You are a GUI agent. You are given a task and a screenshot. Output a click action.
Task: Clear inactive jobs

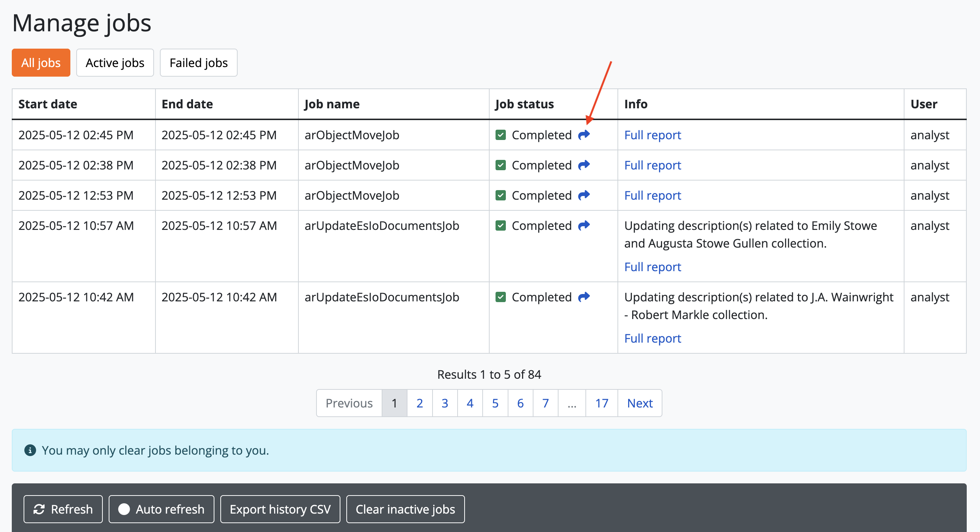[x=405, y=509]
